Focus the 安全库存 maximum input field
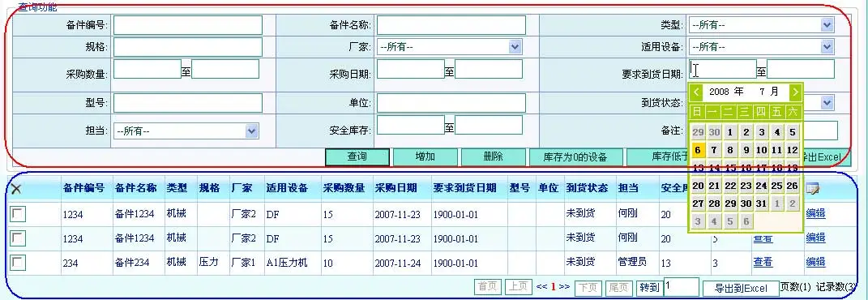 click(489, 125)
